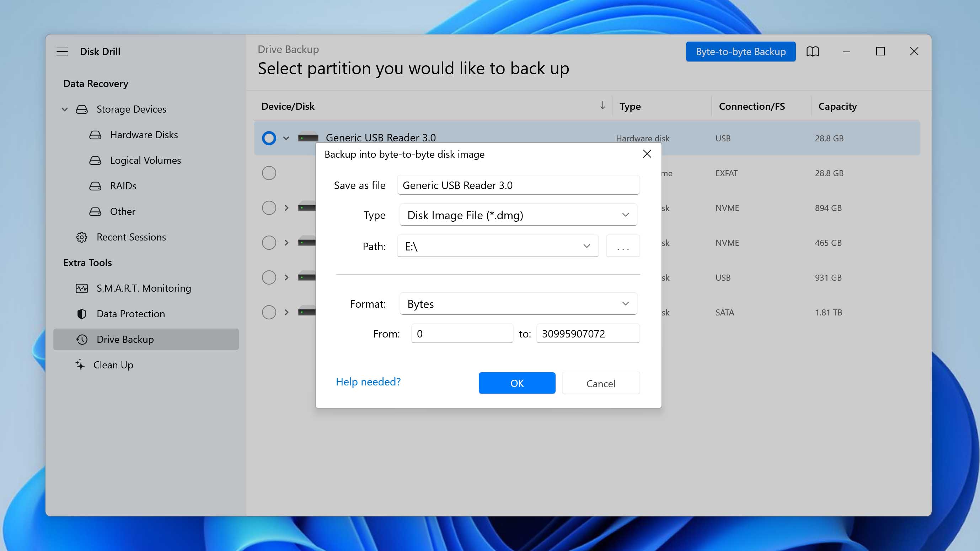Click the RAIDs drive icon
The height and width of the screenshot is (551, 980).
(95, 186)
